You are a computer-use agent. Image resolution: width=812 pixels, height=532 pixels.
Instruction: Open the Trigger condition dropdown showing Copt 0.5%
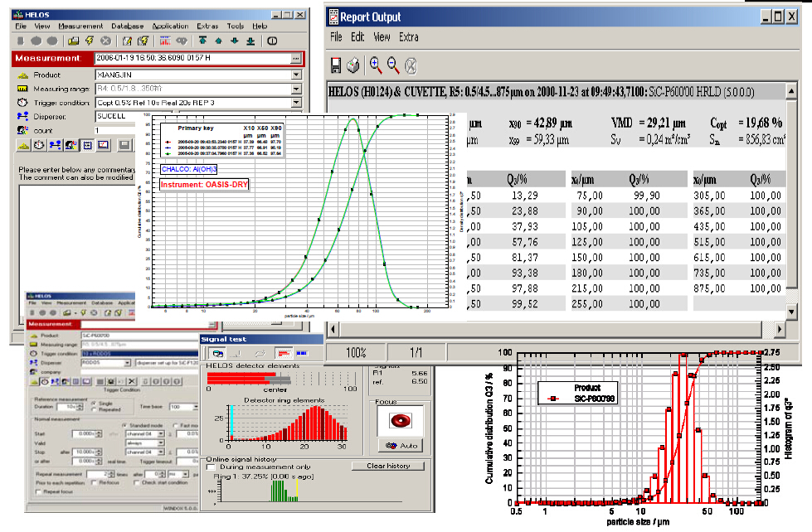[296, 103]
